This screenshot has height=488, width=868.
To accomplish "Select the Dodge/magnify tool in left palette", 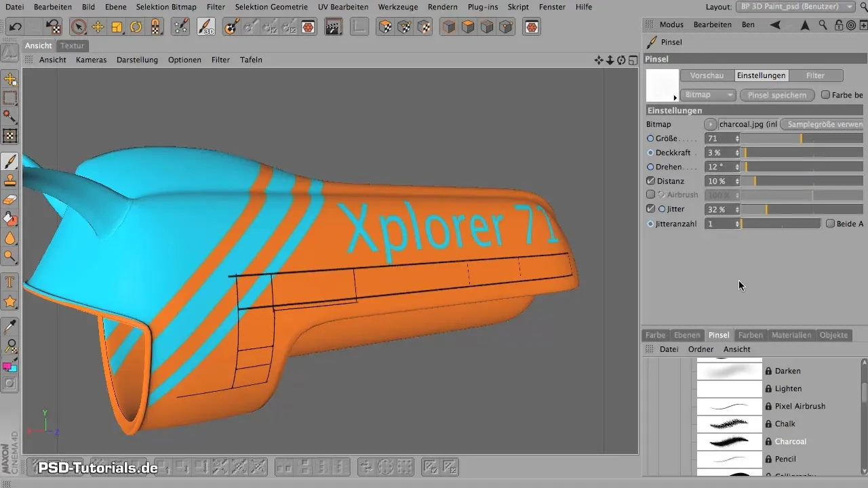I will 10,257.
